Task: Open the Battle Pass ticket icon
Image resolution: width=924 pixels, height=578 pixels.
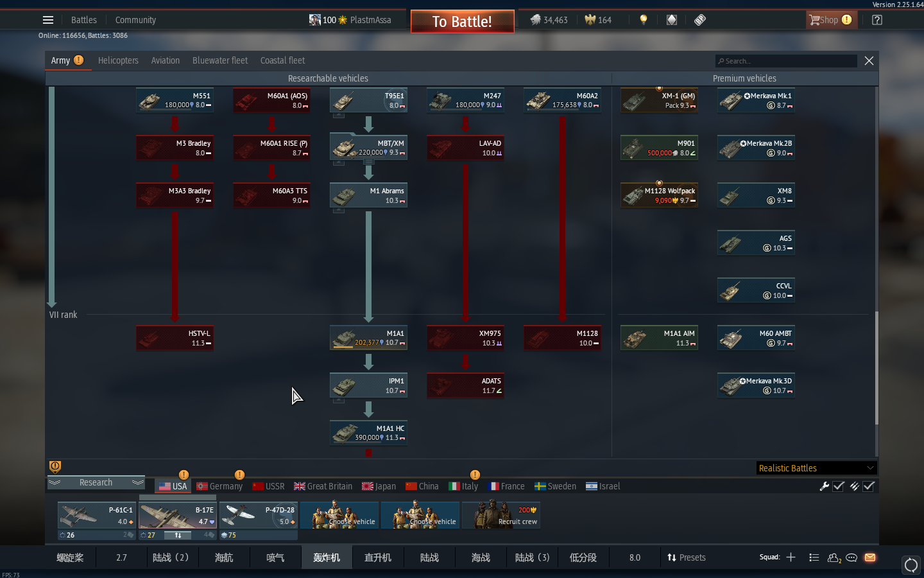Action: pos(700,20)
